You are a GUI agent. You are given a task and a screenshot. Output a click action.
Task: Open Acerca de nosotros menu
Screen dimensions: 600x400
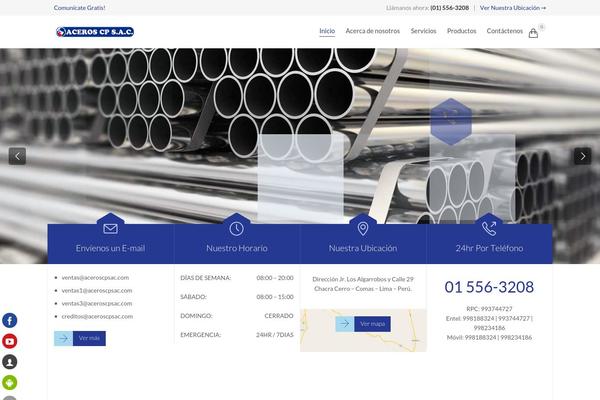tap(373, 31)
